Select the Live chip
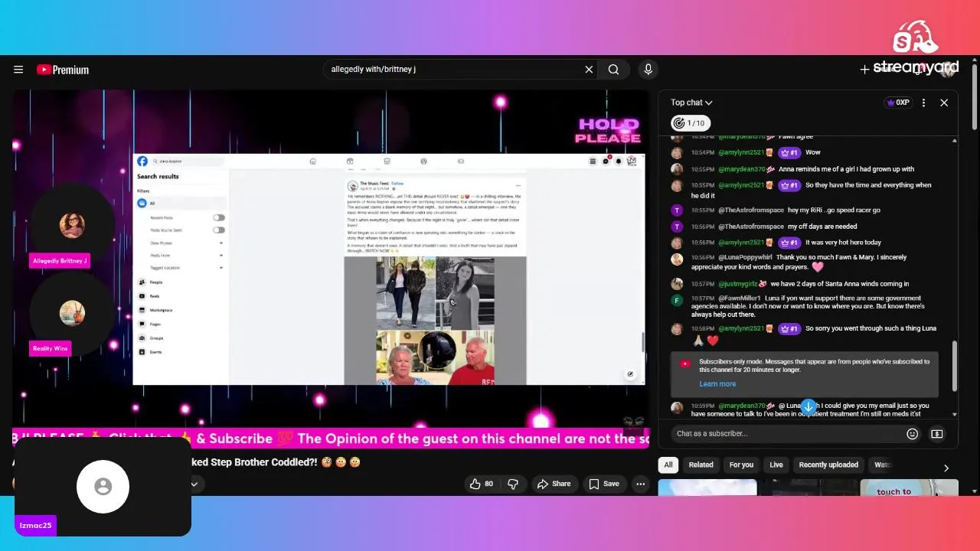Image resolution: width=980 pixels, height=551 pixels. click(x=776, y=465)
